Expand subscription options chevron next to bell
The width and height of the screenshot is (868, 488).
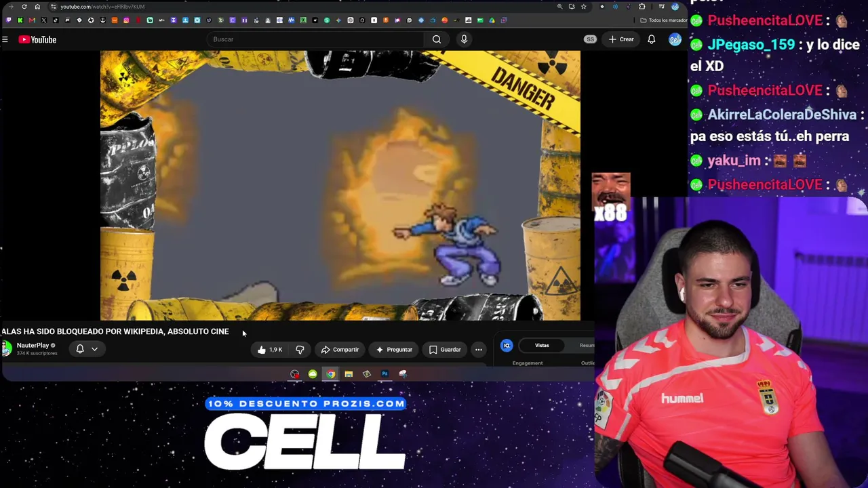click(x=94, y=349)
